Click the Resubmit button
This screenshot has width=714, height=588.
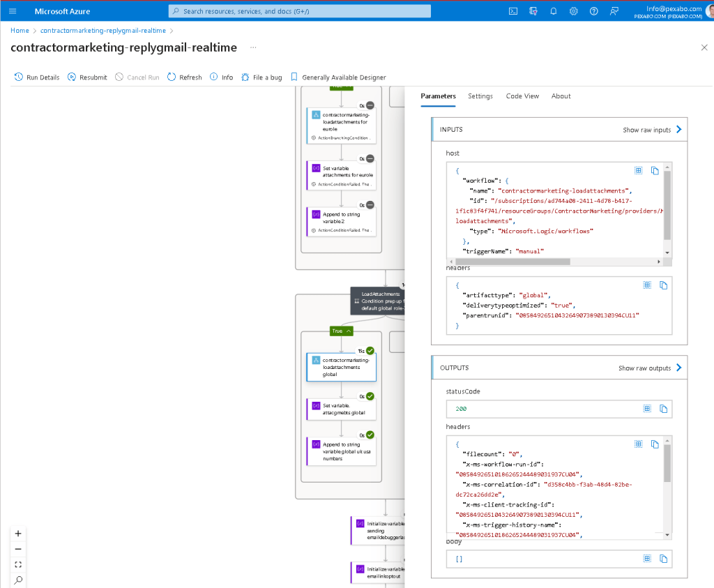[x=87, y=77]
